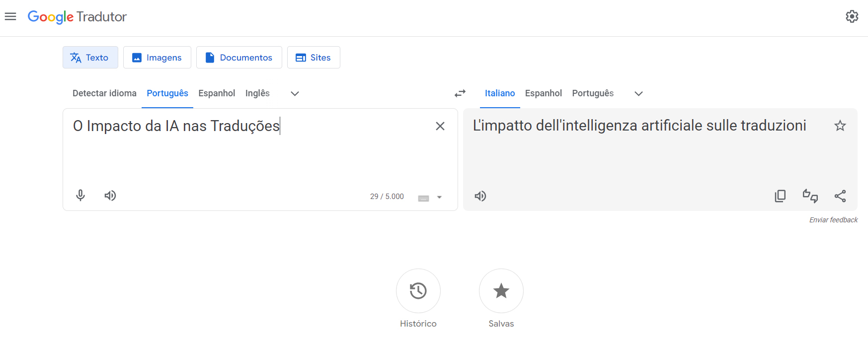Open the keyboard input tools dropdown

(x=439, y=197)
